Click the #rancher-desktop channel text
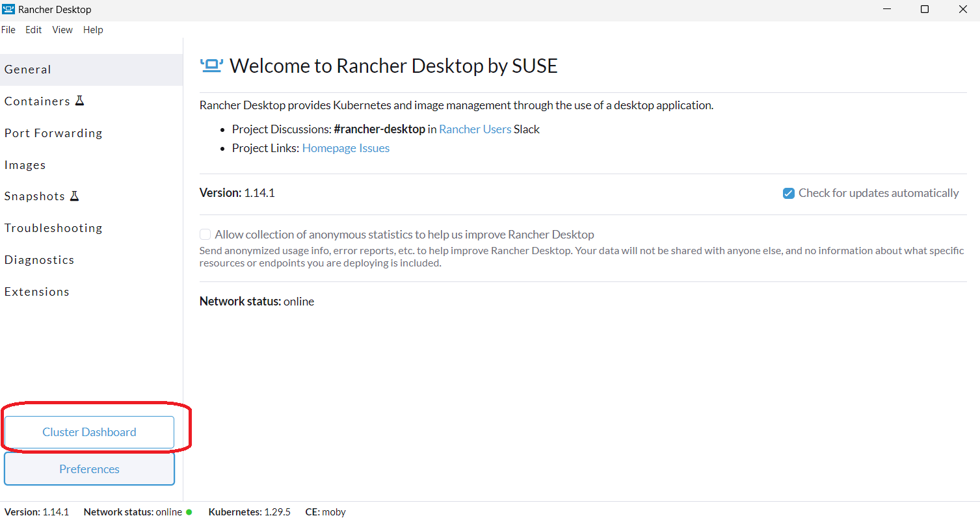This screenshot has width=980, height=518. tap(380, 129)
